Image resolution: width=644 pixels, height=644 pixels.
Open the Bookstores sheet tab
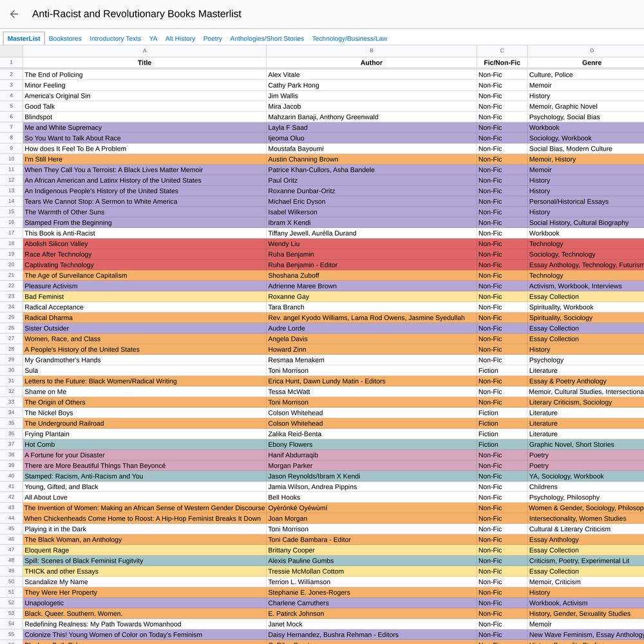tap(65, 39)
